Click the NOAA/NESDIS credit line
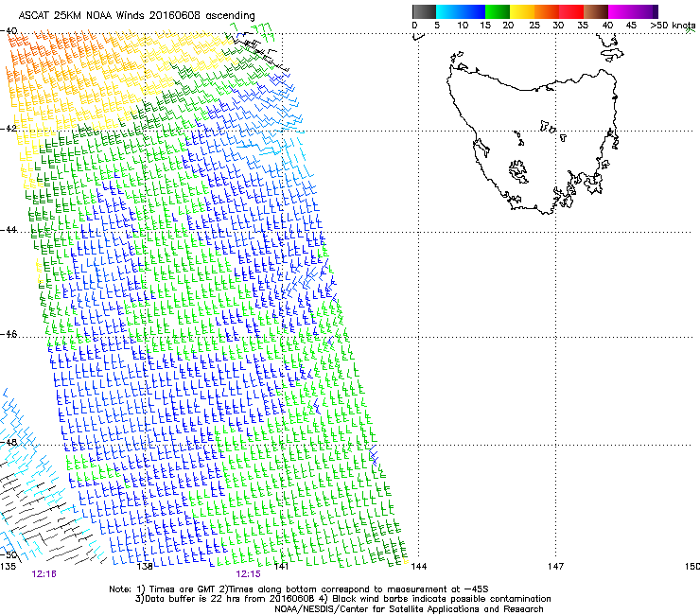The image size is (700, 615). click(409, 609)
